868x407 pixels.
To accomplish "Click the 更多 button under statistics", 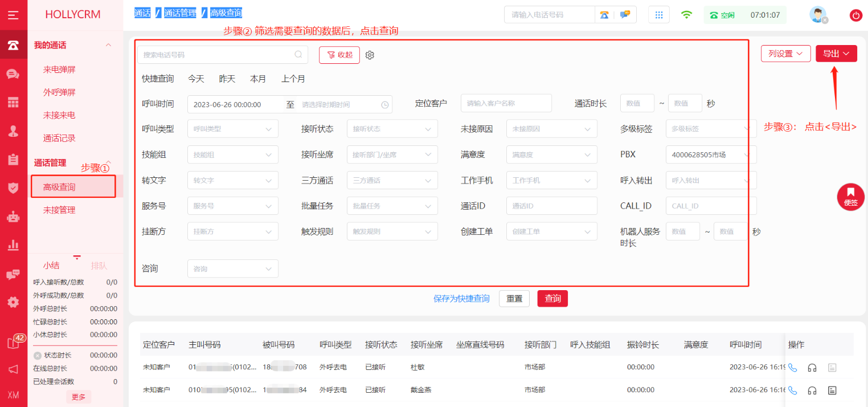I will pyautogui.click(x=79, y=397).
